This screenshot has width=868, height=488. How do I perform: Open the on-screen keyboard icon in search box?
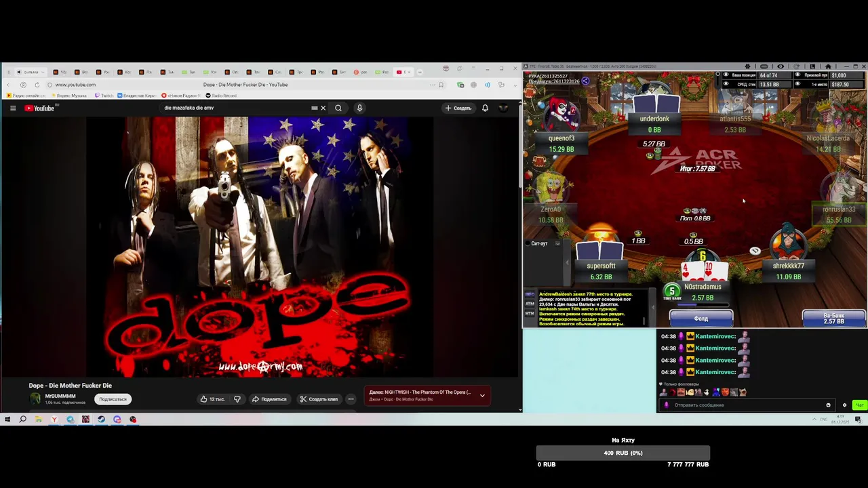(314, 108)
